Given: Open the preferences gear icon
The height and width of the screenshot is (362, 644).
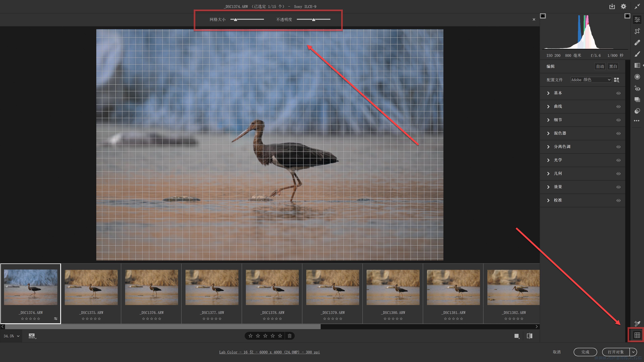Looking at the screenshot, I should [x=624, y=7].
